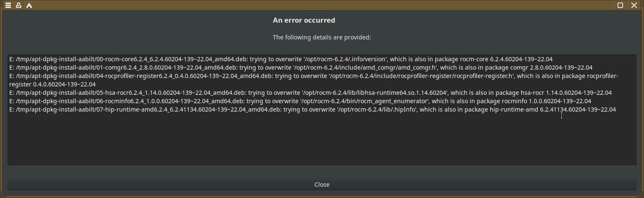Close the window with the X icon

634,5
